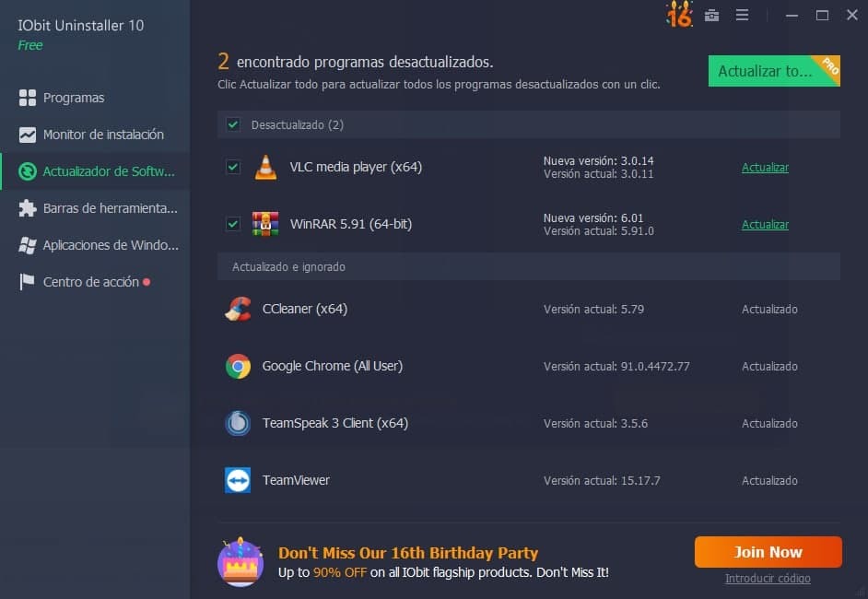Open Monitor de instalación section
The width and height of the screenshot is (868, 599).
(95, 135)
